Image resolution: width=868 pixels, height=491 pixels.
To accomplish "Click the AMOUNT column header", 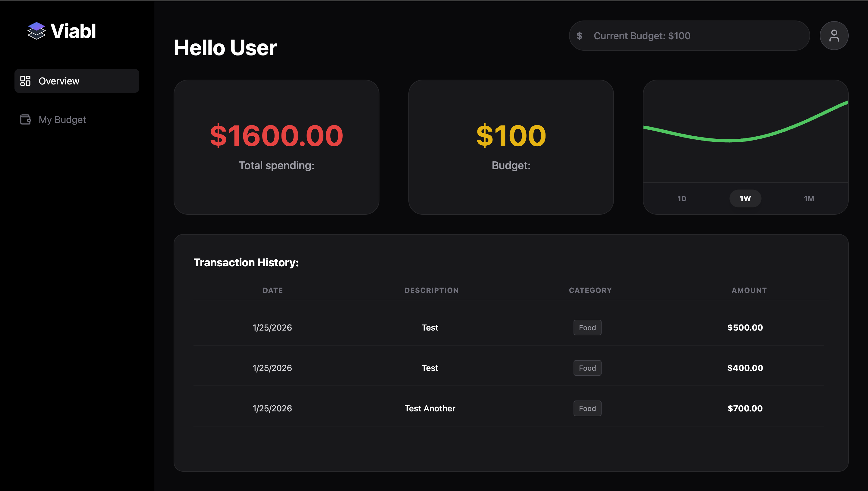I will coord(749,290).
